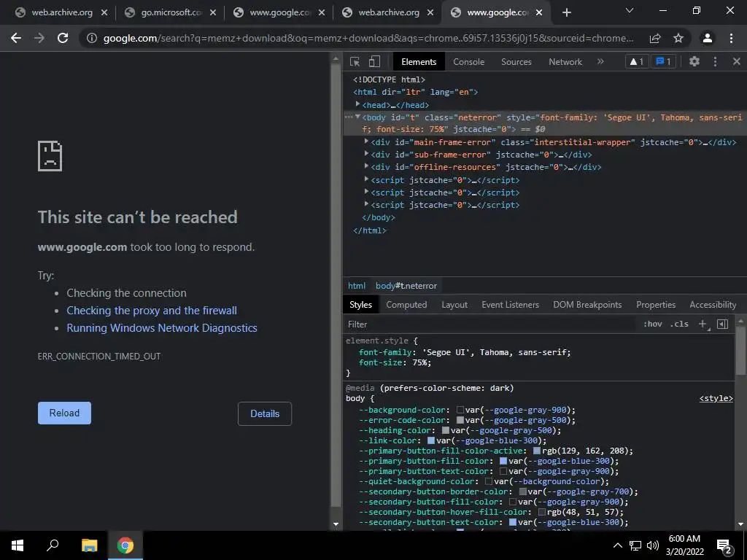Open the issues counter showing 1 issue
747x560 pixels.
(x=664, y=61)
